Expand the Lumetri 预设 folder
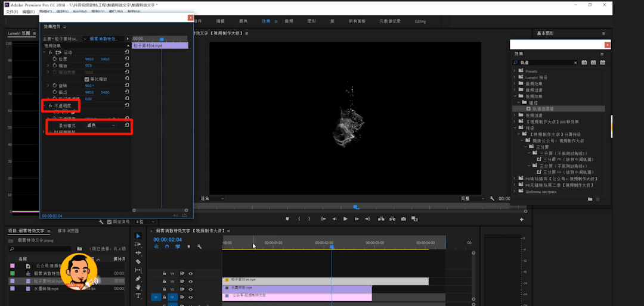Image resolution: width=644 pixels, height=306 pixels. [515, 77]
